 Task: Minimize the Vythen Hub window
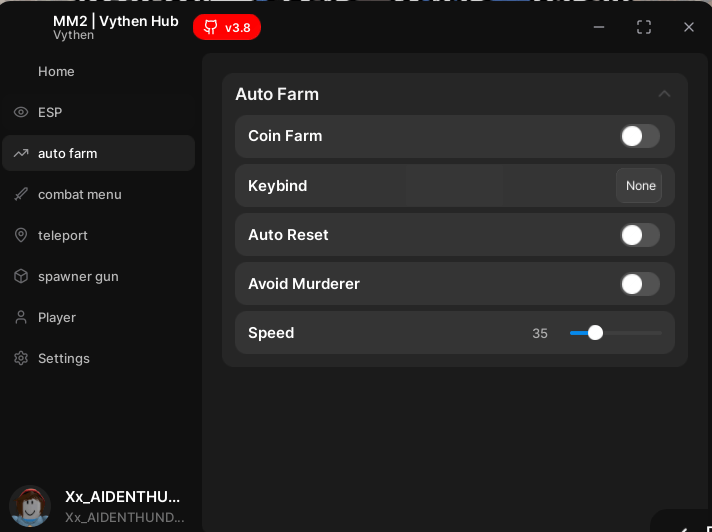[599, 27]
